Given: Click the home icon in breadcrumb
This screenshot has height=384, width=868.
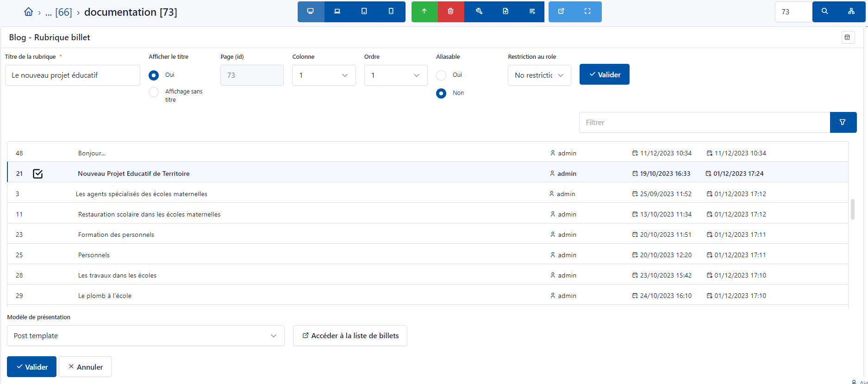Looking at the screenshot, I should tap(28, 12).
